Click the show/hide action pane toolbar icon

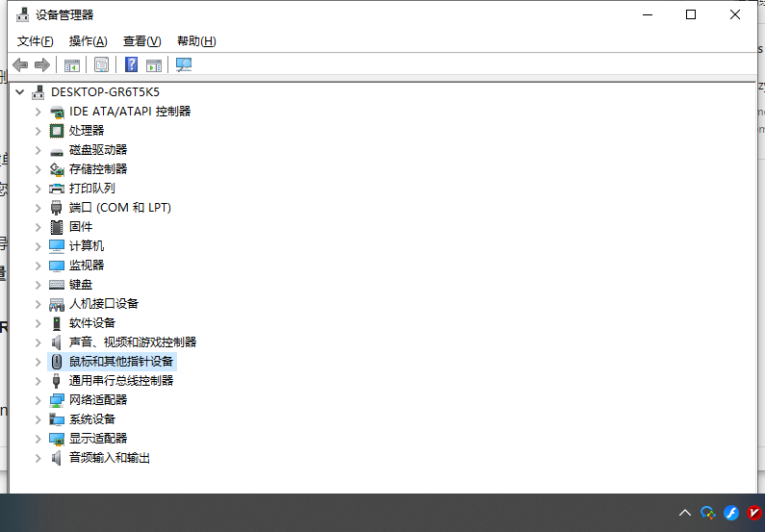click(x=154, y=64)
